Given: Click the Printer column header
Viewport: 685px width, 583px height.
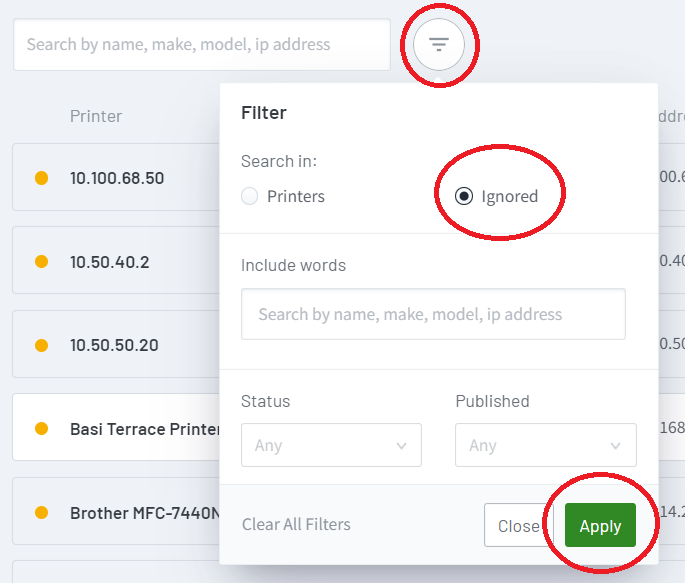Looking at the screenshot, I should click(96, 117).
